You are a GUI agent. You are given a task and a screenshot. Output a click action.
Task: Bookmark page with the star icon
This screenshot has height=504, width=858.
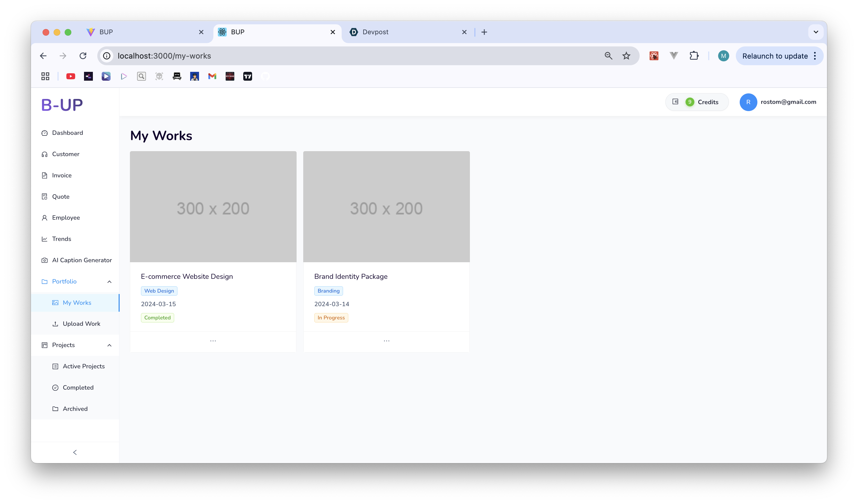tap(626, 56)
